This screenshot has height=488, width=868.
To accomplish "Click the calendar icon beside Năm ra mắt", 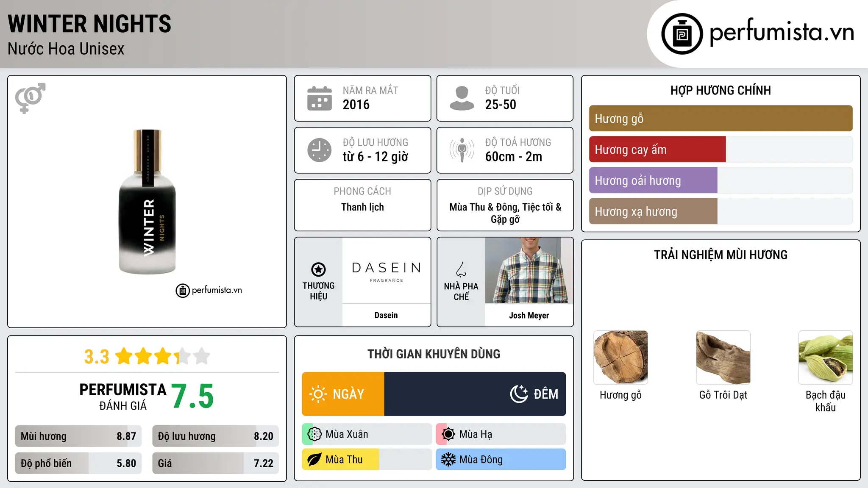I will (320, 98).
